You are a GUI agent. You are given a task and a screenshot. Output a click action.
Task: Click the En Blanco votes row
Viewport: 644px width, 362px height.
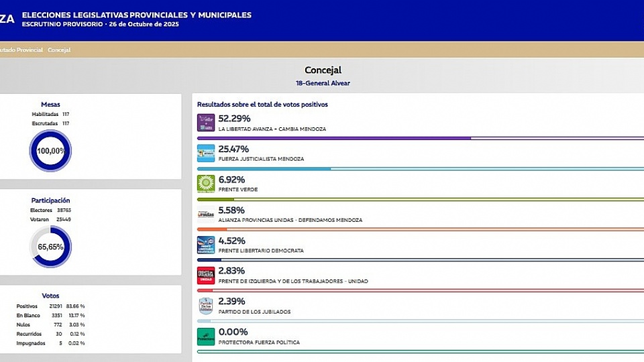click(x=50, y=316)
